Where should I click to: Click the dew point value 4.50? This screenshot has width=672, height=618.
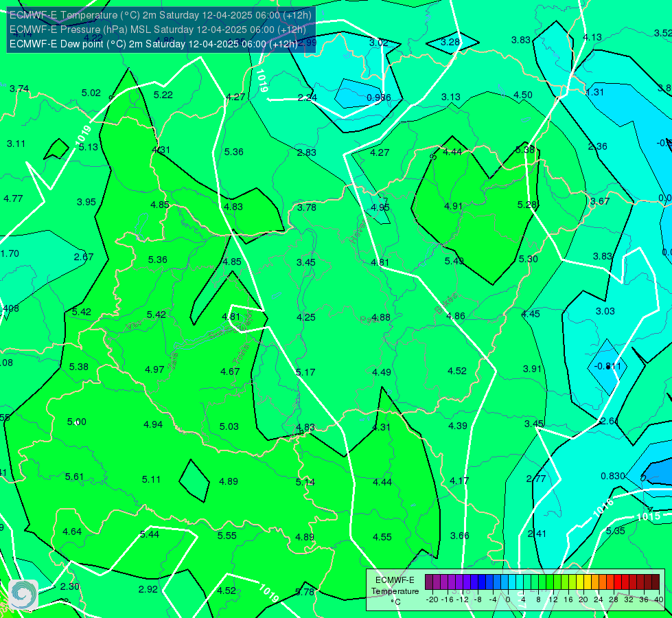[523, 95]
